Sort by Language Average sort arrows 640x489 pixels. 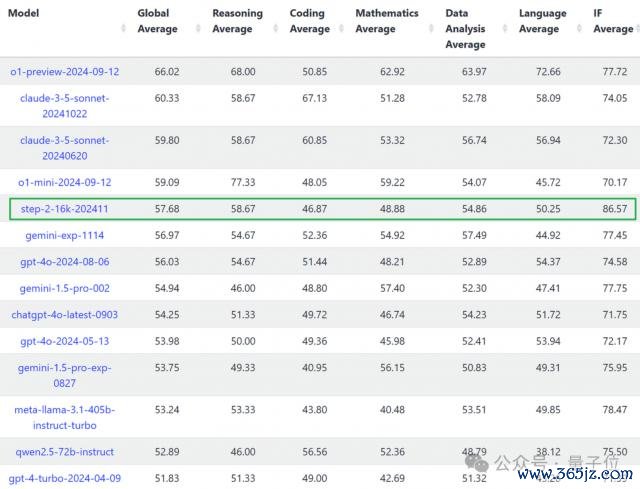click(579, 29)
